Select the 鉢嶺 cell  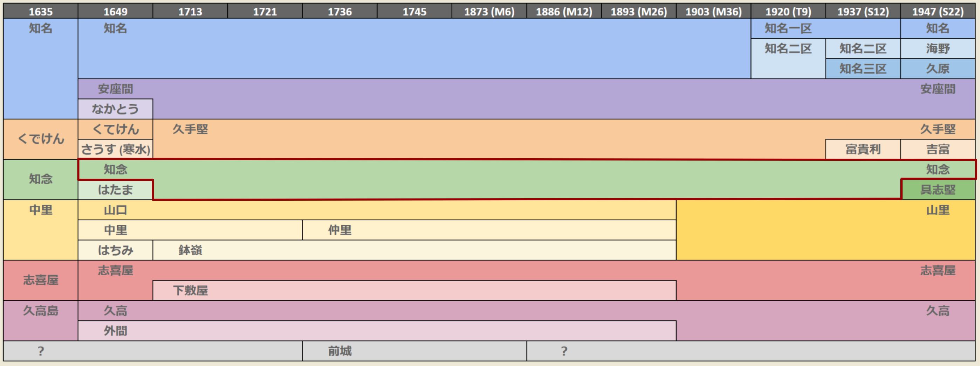click(x=414, y=250)
